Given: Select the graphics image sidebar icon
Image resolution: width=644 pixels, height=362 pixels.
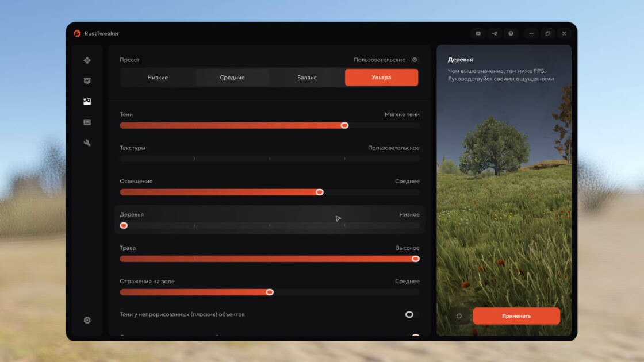Looking at the screenshot, I should [87, 101].
